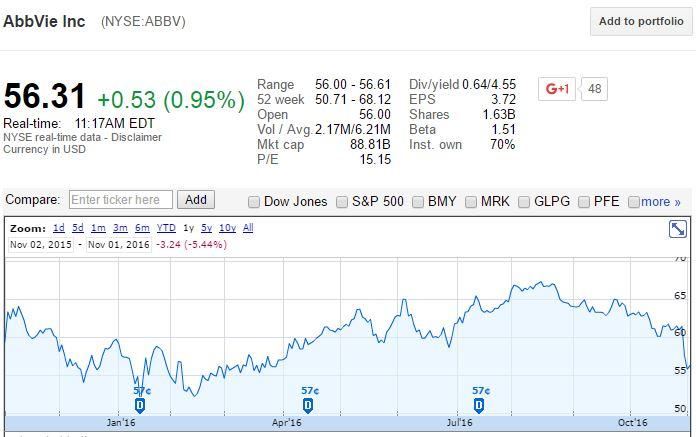Expand the more comparisons link
The height and width of the screenshot is (437, 696).
[660, 202]
